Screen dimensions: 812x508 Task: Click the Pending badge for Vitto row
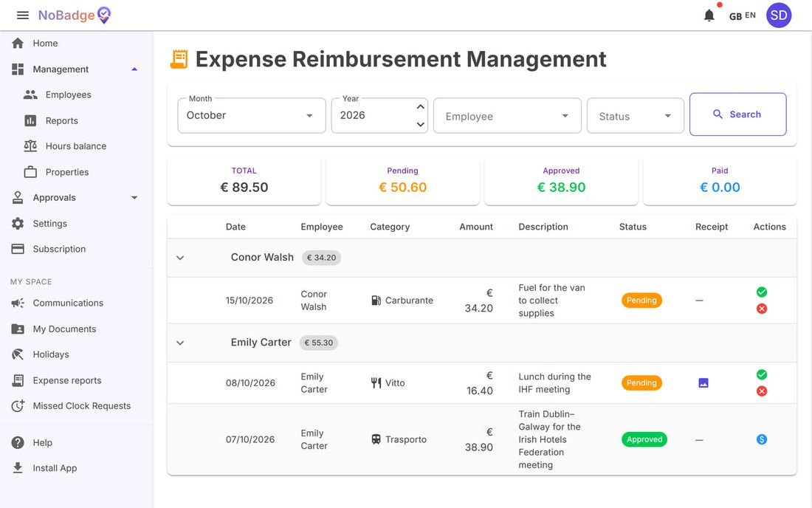point(641,383)
